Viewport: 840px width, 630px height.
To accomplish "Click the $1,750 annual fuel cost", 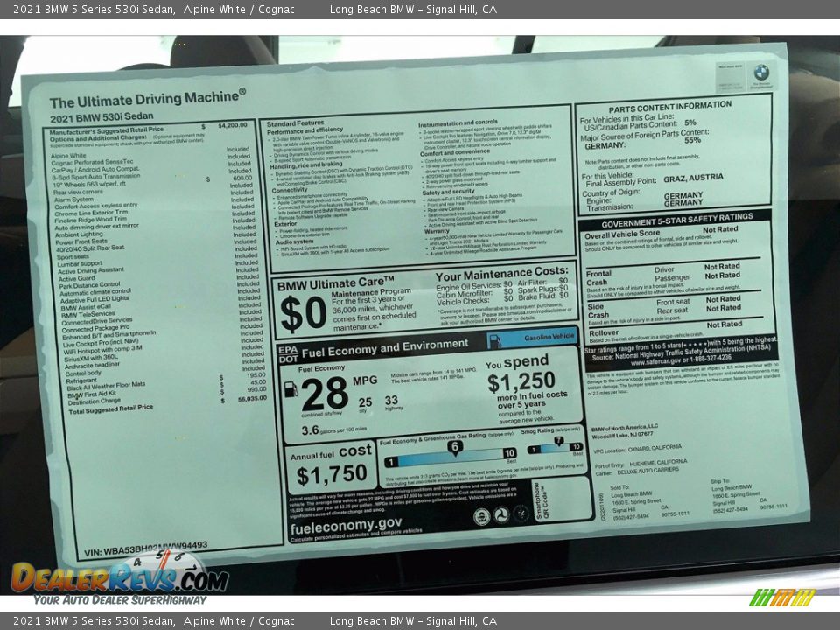I will pos(332,475).
